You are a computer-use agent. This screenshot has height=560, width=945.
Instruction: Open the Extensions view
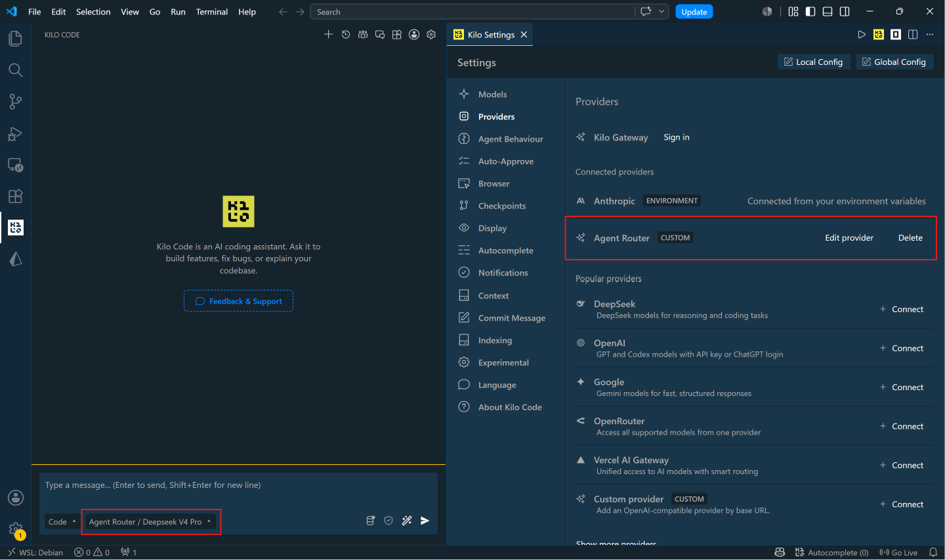click(15, 196)
